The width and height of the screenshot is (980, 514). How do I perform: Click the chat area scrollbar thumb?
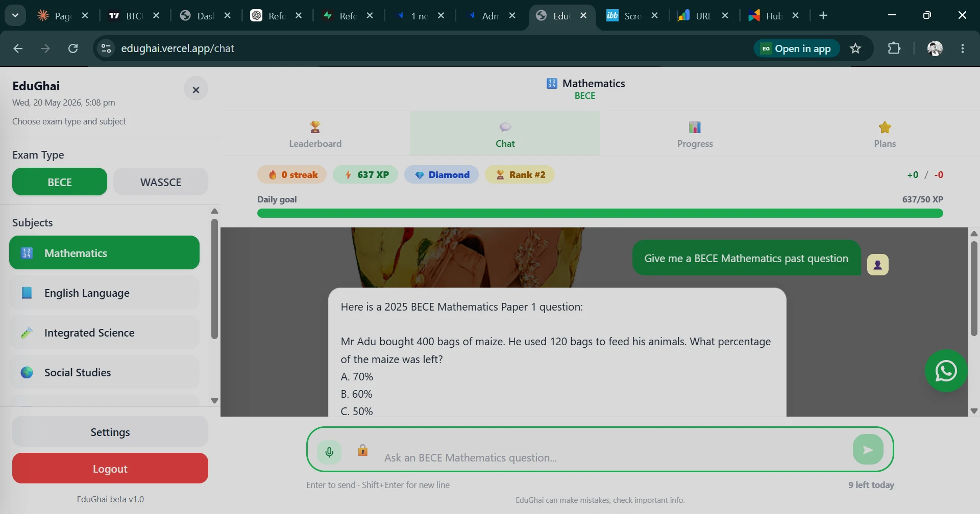(974, 288)
